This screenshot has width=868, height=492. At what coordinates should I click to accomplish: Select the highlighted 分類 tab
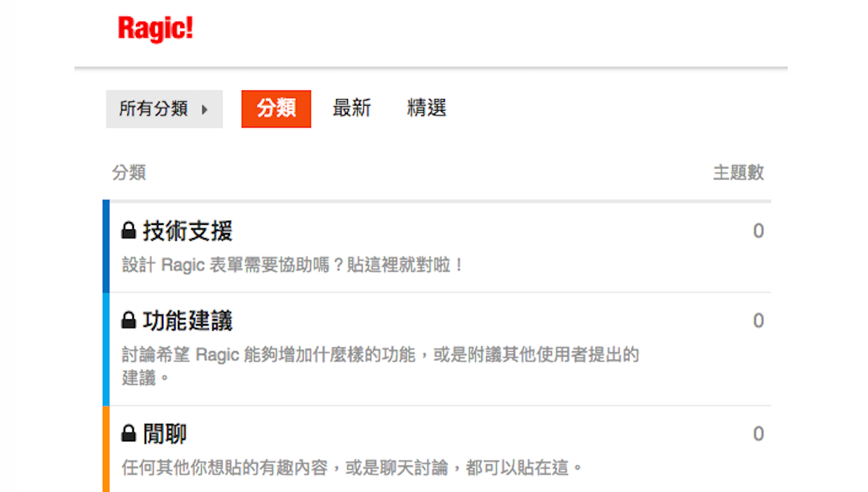coord(276,109)
